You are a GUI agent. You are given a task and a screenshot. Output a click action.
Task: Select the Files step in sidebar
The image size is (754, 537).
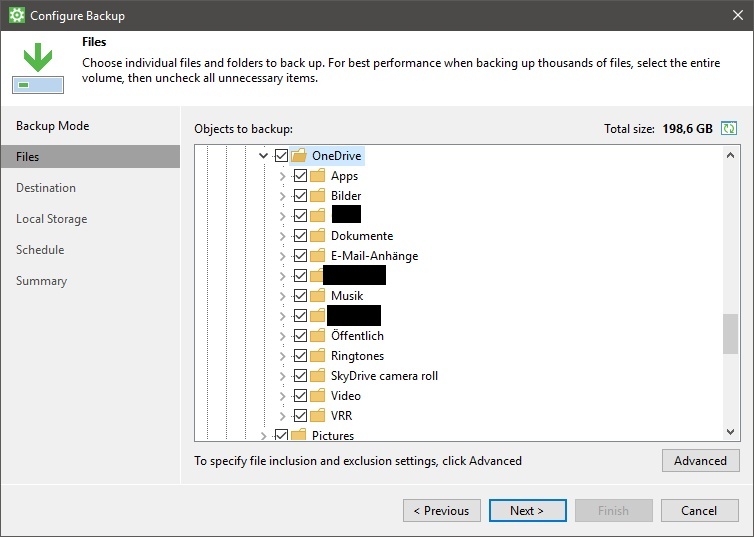90,156
